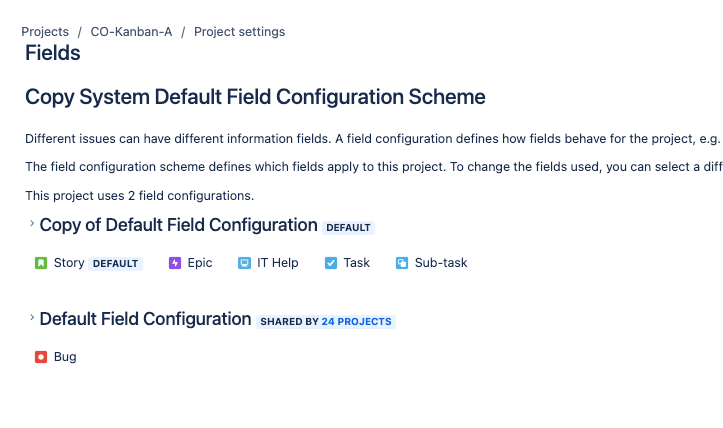Select the Story issue type label
Image resolution: width=723 pixels, height=428 pixels.
point(69,263)
